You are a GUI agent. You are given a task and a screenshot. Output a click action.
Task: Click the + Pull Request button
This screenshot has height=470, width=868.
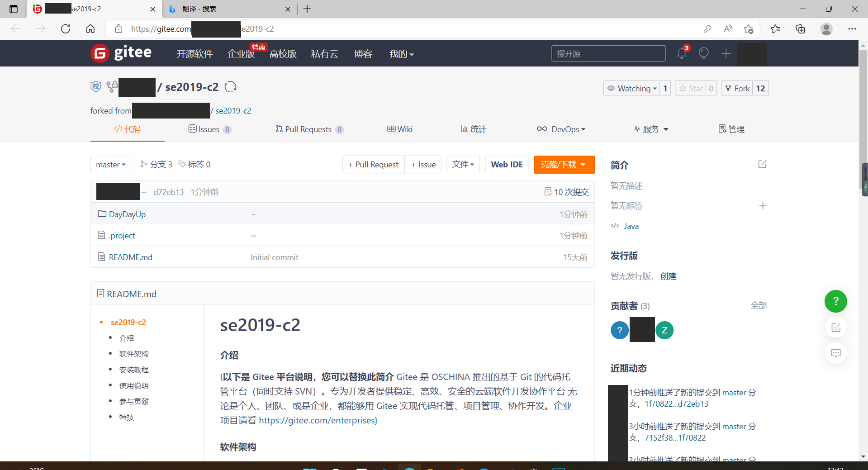(373, 164)
